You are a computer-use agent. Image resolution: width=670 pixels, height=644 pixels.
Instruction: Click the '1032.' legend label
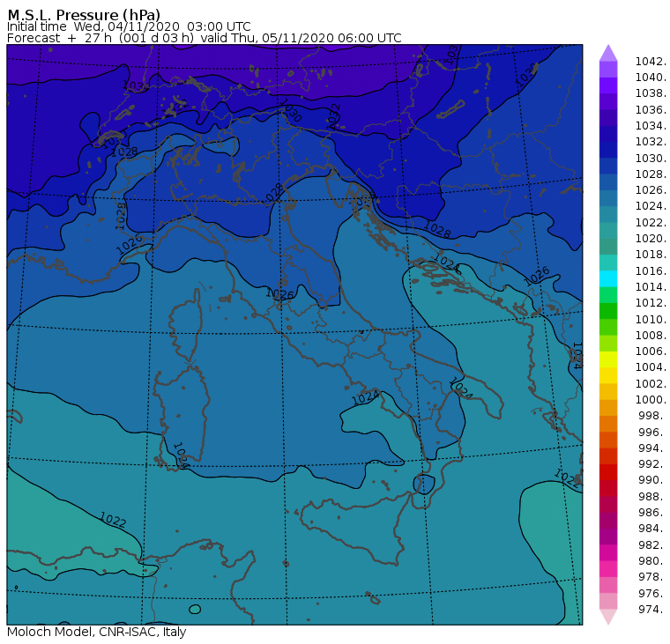click(651, 142)
